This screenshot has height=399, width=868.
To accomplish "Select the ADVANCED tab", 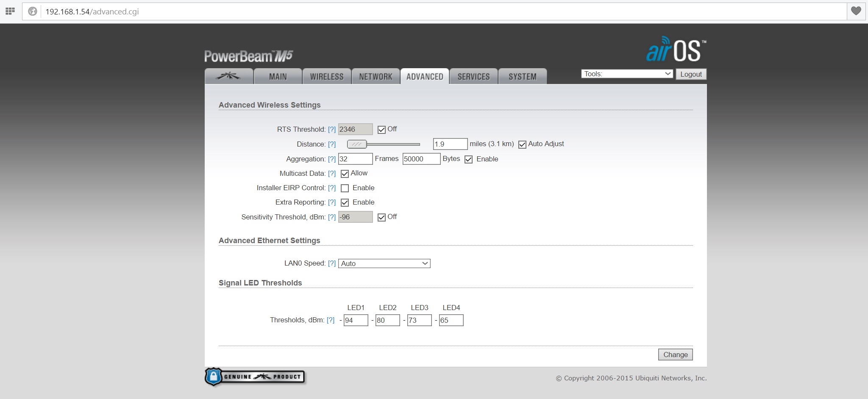I will point(425,76).
